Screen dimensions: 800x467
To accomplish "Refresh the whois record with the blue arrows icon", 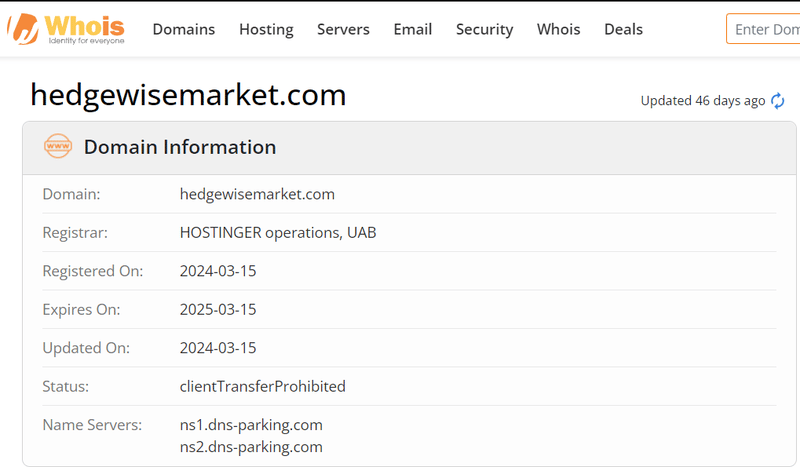I will coord(778,101).
